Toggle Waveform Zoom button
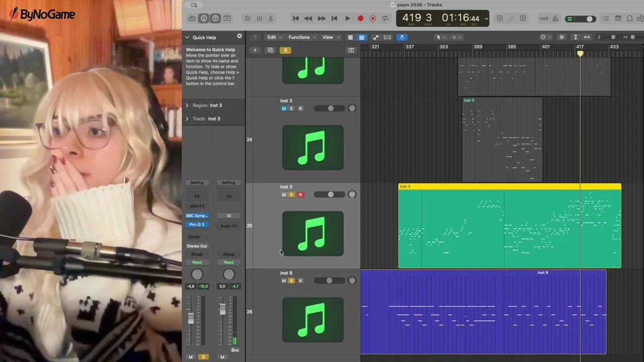The height and width of the screenshot is (362, 644). pyautogui.click(x=562, y=37)
